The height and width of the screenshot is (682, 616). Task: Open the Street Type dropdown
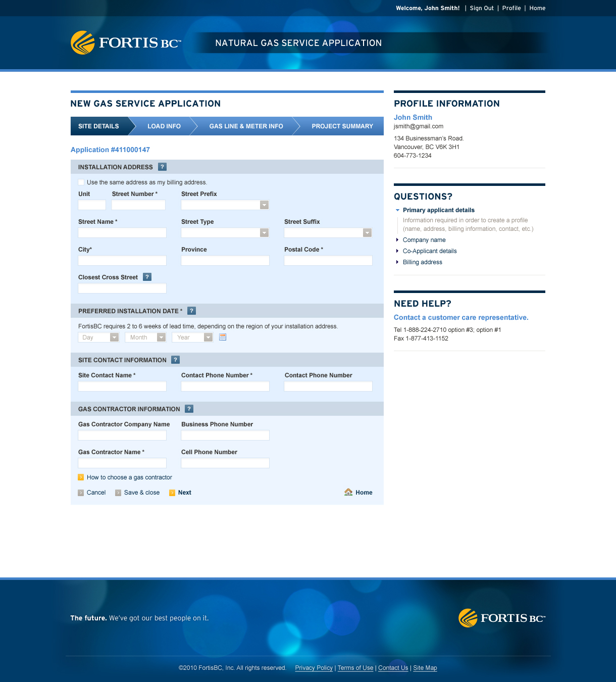[225, 232]
